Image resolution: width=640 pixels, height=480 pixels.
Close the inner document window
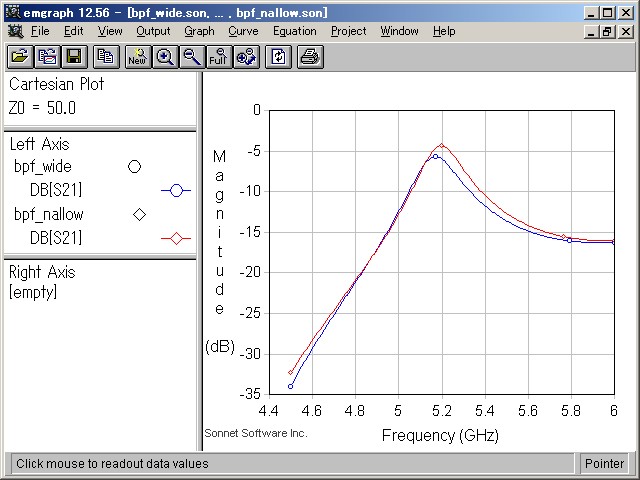coord(625,31)
